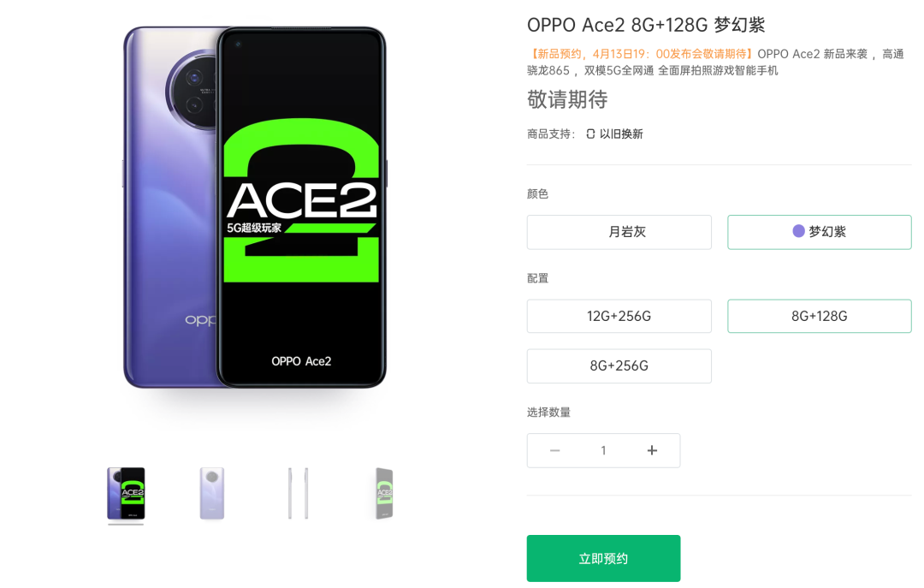924x588 pixels.
Task: Click the quantity number field
Action: pos(603,450)
